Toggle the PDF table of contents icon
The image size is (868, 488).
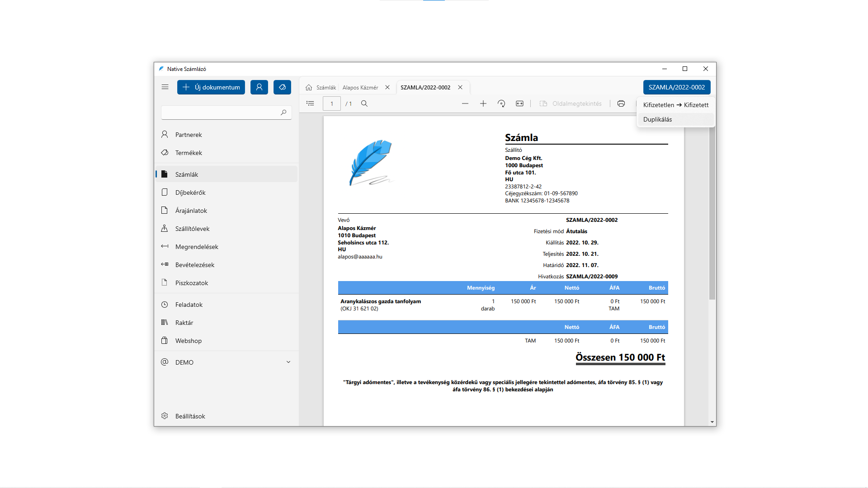click(310, 103)
